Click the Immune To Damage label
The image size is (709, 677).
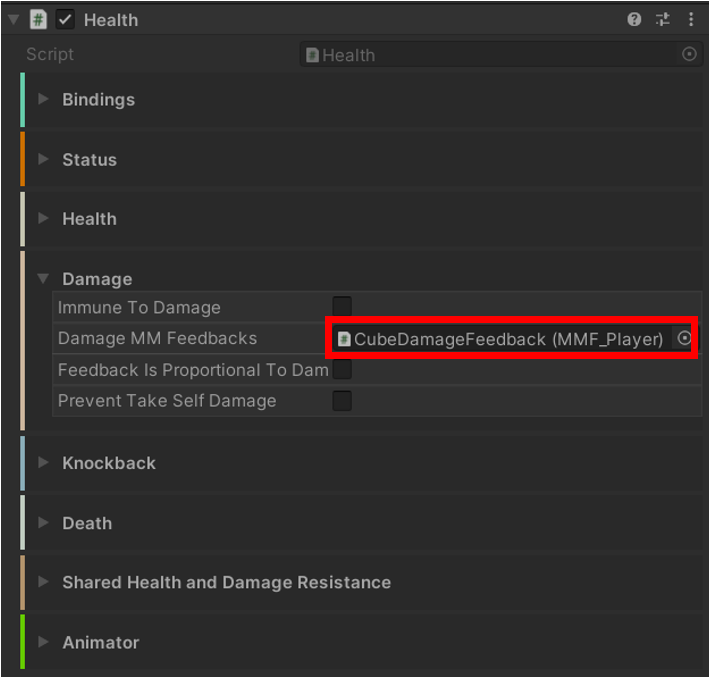point(139,308)
